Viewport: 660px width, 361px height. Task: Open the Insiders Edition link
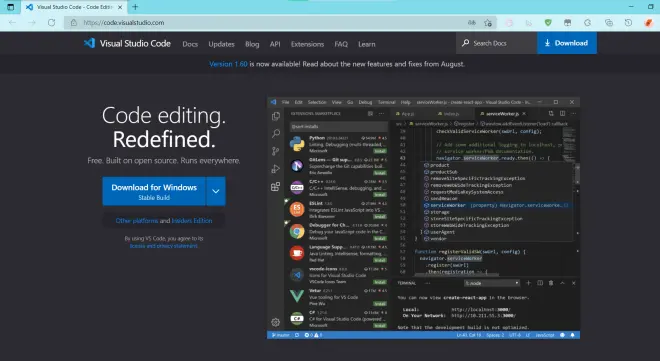click(192, 220)
